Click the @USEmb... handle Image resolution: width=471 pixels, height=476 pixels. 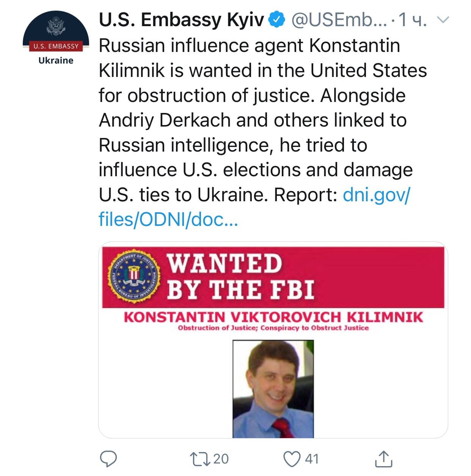coord(338,20)
